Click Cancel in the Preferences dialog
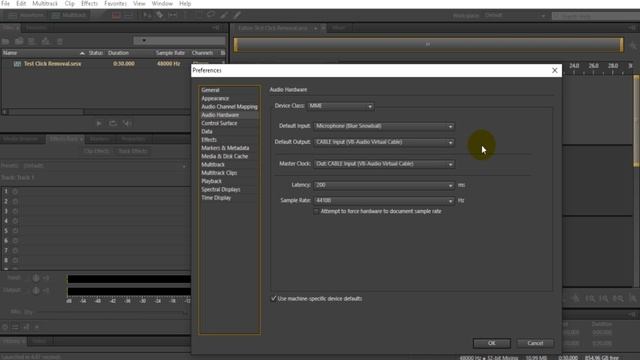The height and width of the screenshot is (360, 640). [535, 343]
